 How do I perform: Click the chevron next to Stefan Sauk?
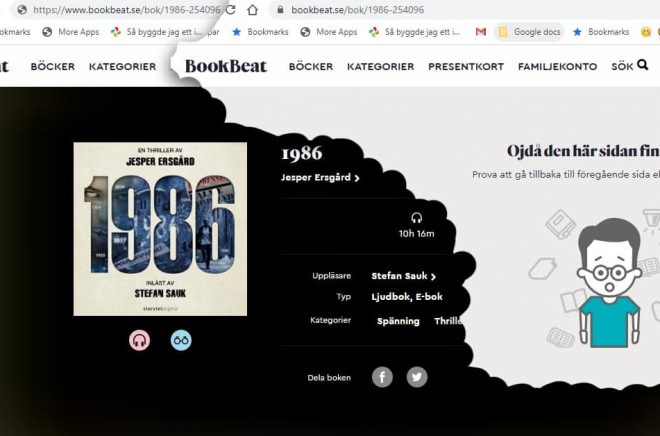coord(433,277)
